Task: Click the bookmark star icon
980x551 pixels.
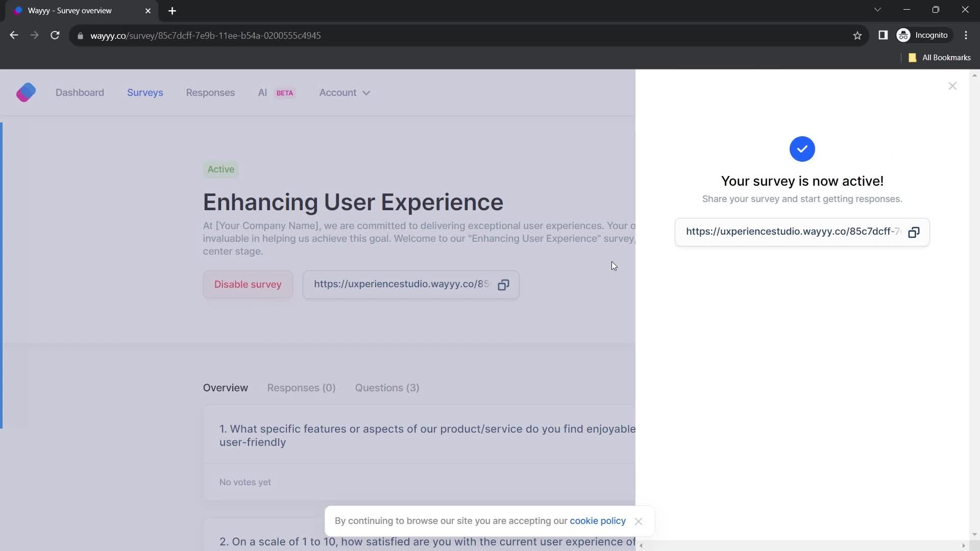Action: click(x=858, y=36)
